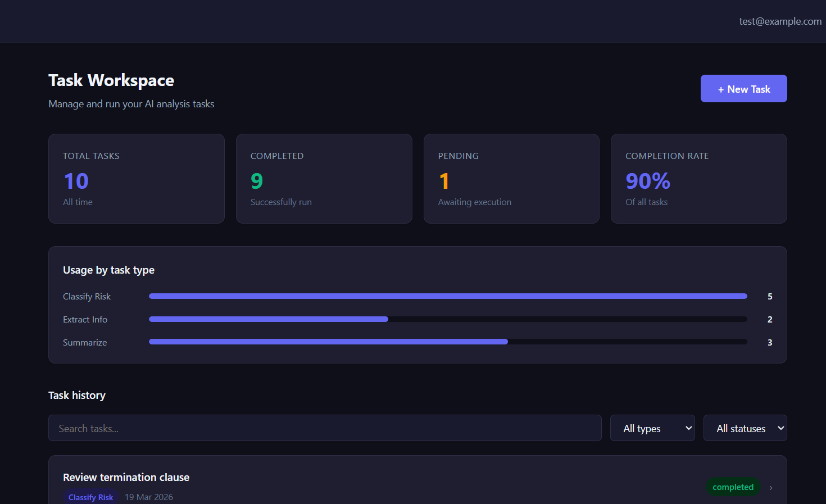This screenshot has width=826, height=504.
Task: Click the Summarize usage progress bar
Action: [448, 342]
